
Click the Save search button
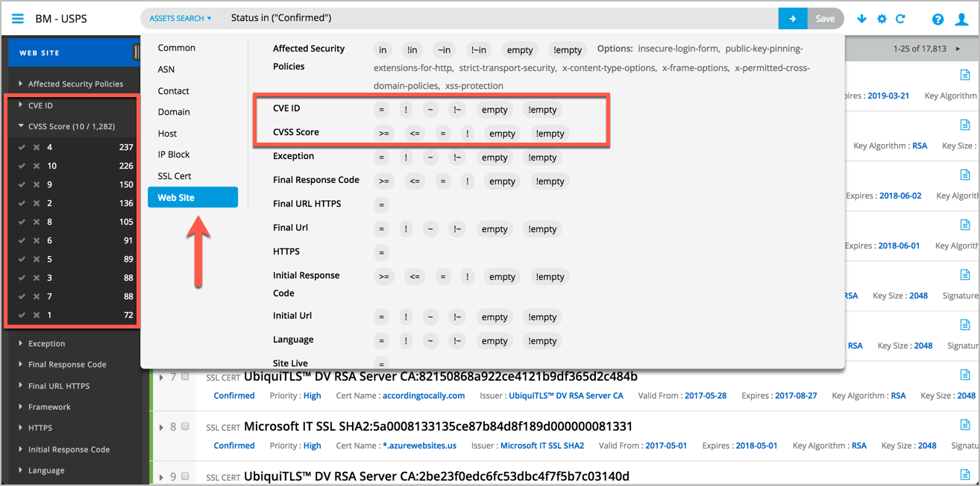pyautogui.click(x=825, y=19)
